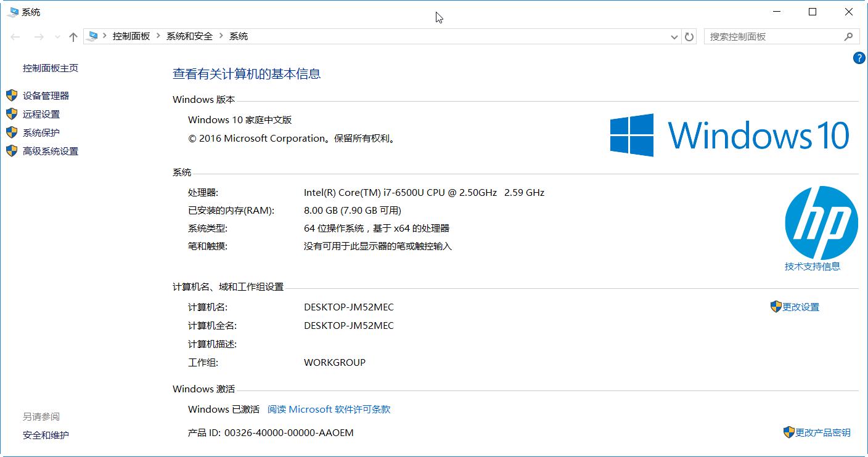Viewport: 868px width, 457px height.
Task: Click the shield icon beside 设备管理器
Action: (12, 95)
